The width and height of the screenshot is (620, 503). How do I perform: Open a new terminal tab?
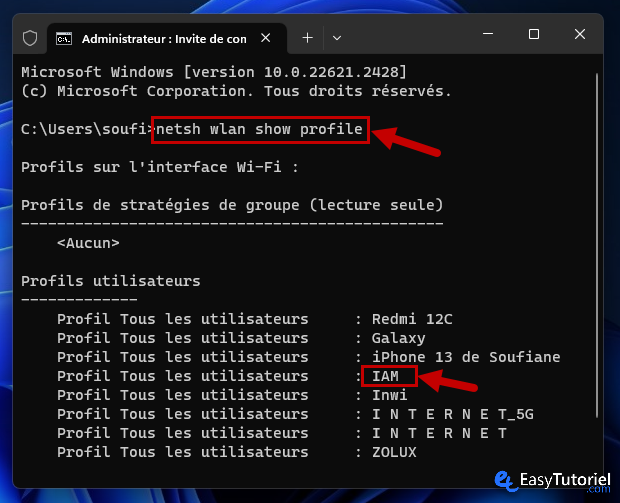click(307, 38)
